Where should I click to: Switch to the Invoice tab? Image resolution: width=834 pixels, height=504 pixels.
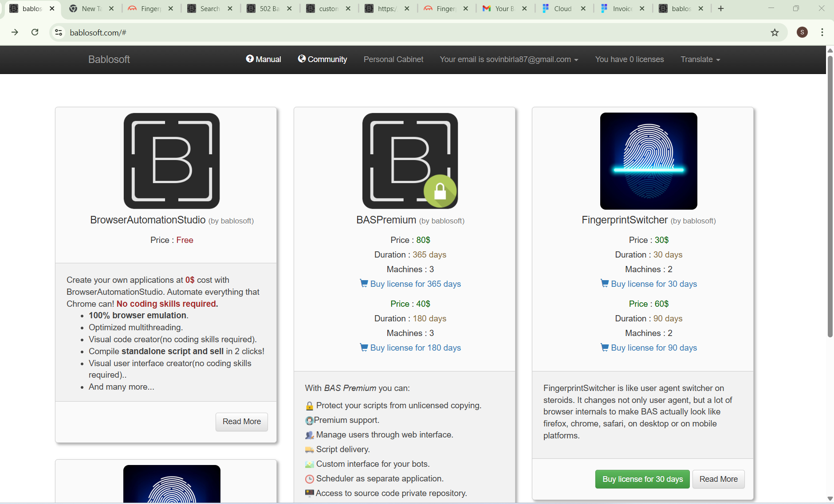621,8
